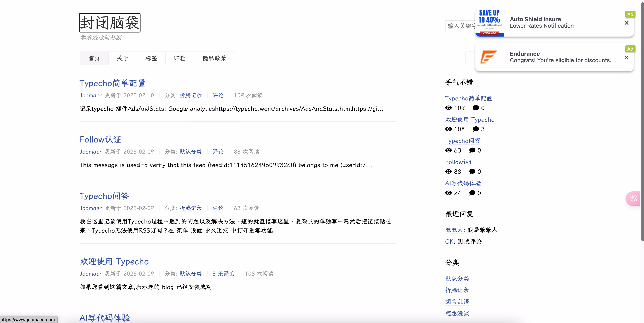Open the 关于 navigation tab
This screenshot has width=644, height=323.
[122, 58]
